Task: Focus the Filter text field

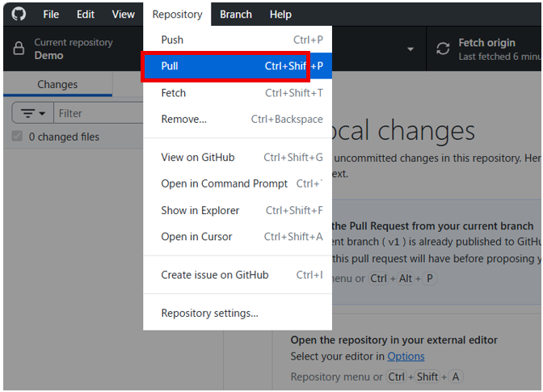Action: 99,113
